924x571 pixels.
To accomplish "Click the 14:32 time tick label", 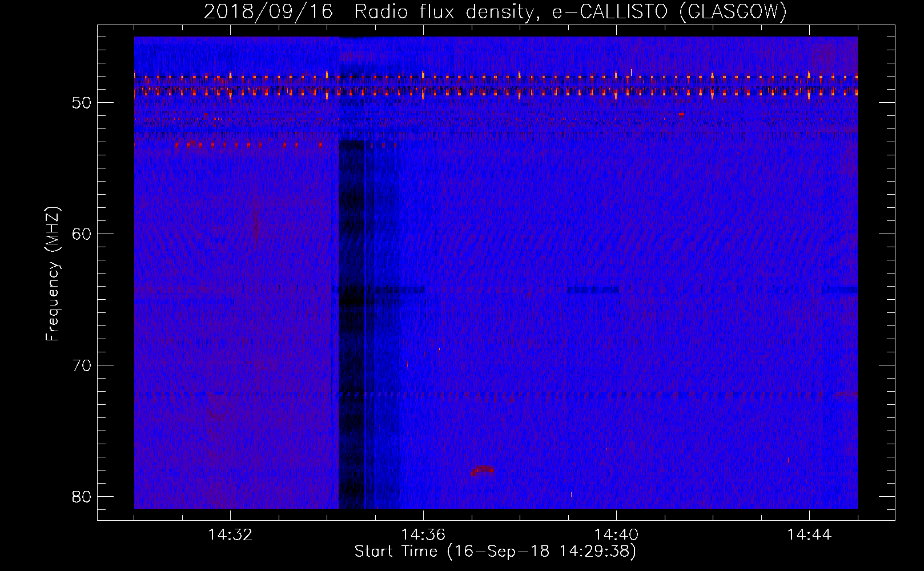I will [x=230, y=534].
